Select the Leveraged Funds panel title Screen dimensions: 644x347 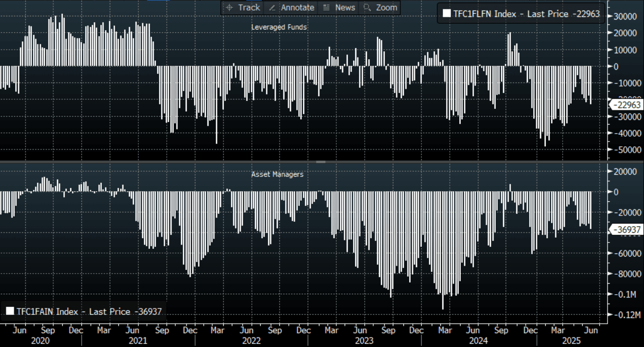coord(279,27)
